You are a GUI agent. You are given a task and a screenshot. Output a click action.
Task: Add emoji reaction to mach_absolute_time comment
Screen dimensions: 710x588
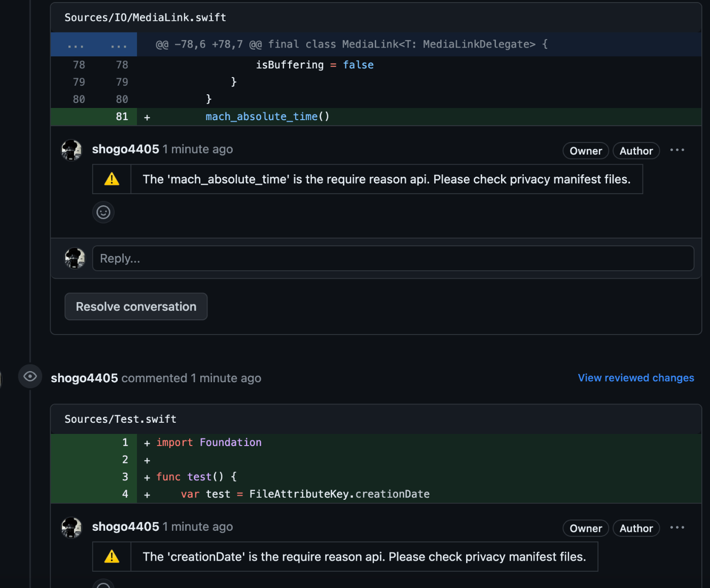point(103,212)
